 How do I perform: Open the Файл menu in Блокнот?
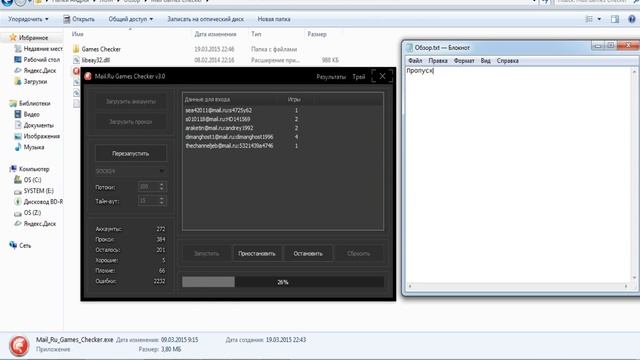point(415,61)
